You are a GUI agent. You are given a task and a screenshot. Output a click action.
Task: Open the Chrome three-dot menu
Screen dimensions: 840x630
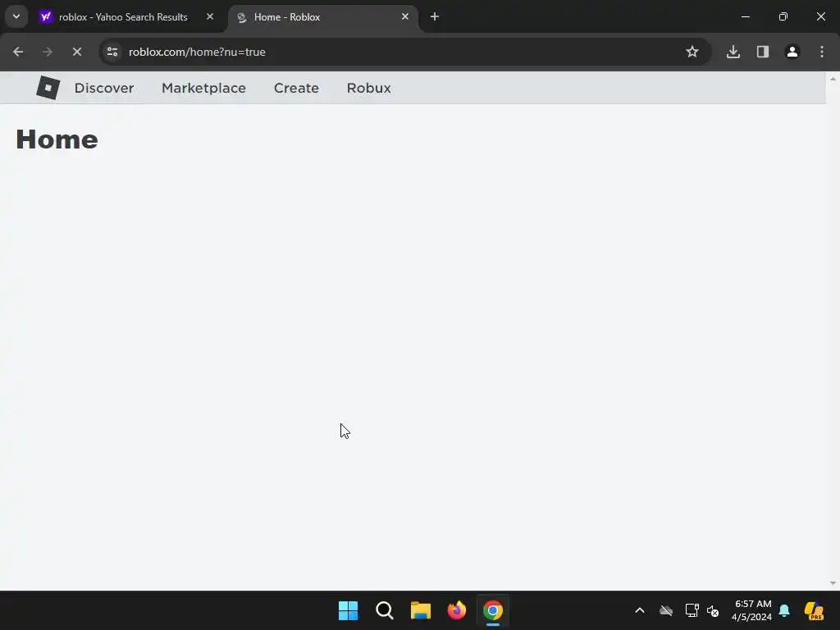822,52
